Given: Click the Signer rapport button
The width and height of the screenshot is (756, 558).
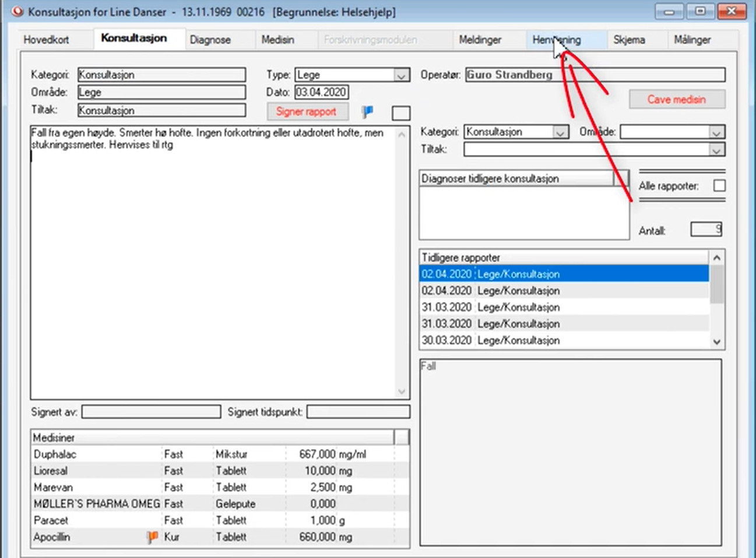Looking at the screenshot, I should point(307,111).
